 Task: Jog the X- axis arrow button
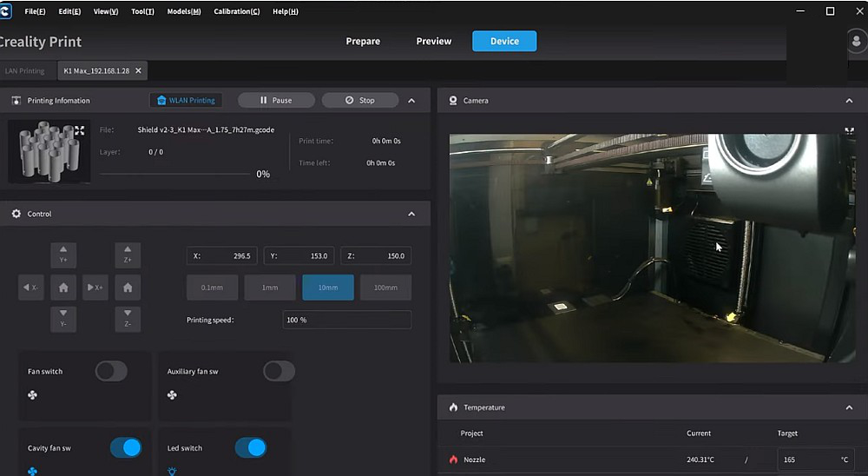[x=31, y=287]
